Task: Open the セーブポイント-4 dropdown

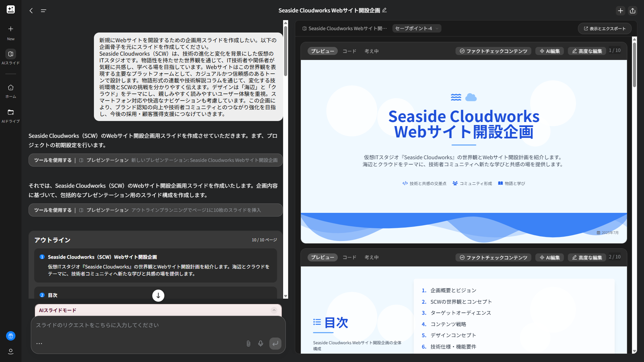Action: 417,28
